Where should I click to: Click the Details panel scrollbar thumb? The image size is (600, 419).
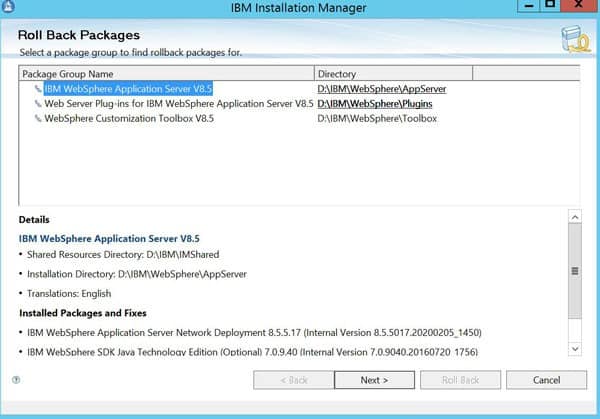coord(575,271)
